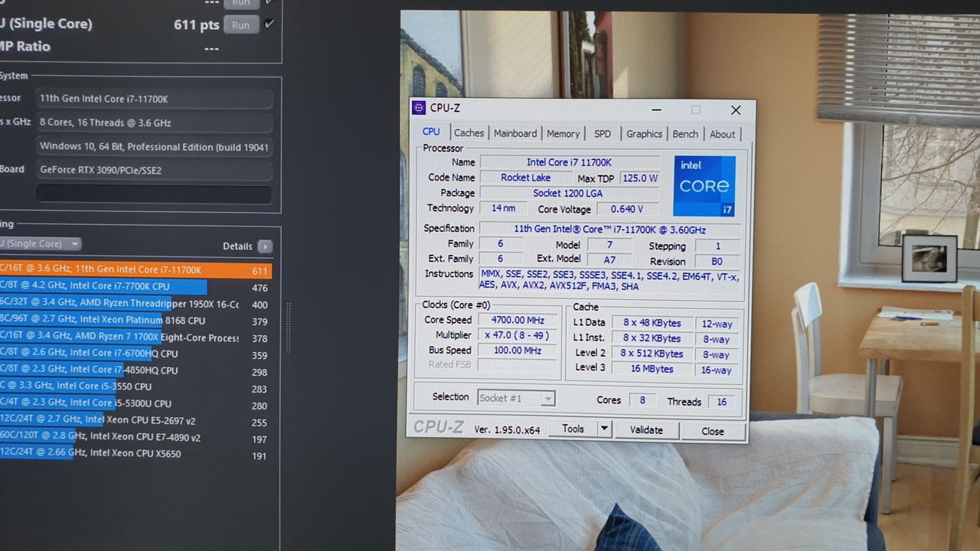Open the Single Core ranking dropdown
This screenshot has height=551, width=980.
coord(41,243)
